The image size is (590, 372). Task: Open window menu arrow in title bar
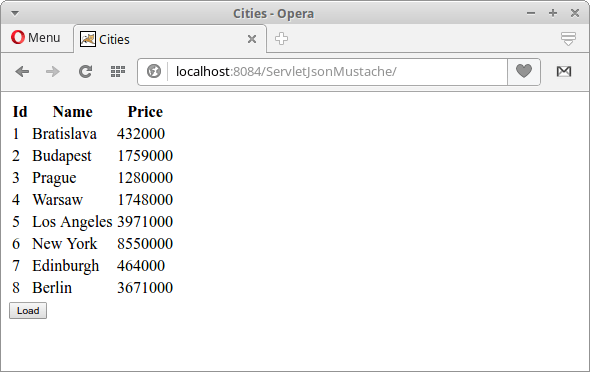[x=15, y=14]
